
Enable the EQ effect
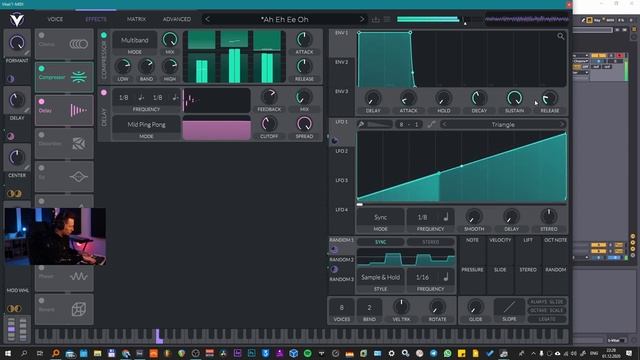click(x=42, y=168)
